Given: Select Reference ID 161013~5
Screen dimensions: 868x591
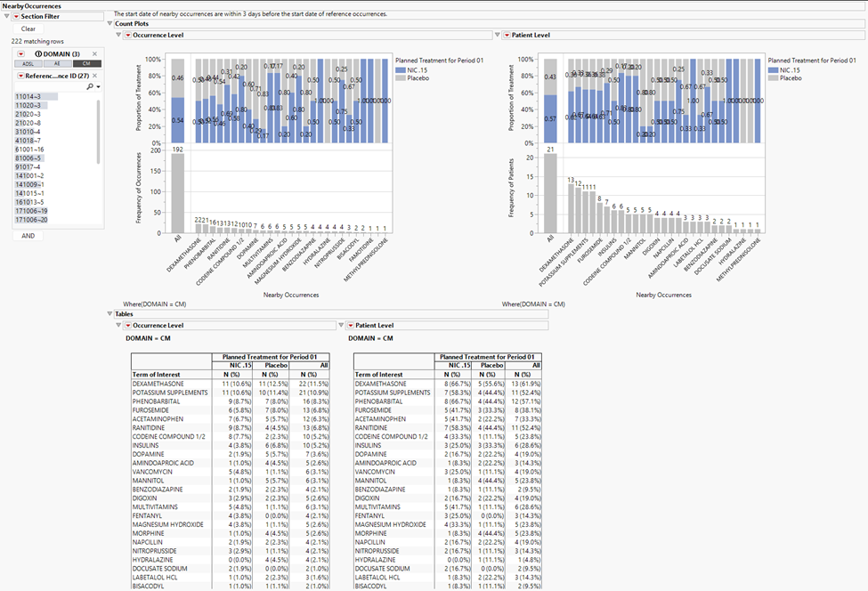Looking at the screenshot, I should 29,203.
